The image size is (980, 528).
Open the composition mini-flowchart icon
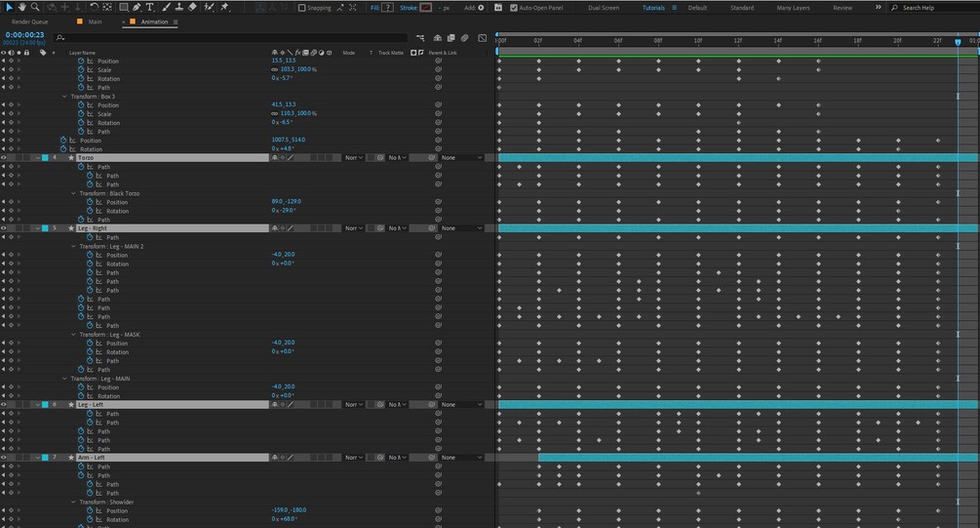pos(420,38)
